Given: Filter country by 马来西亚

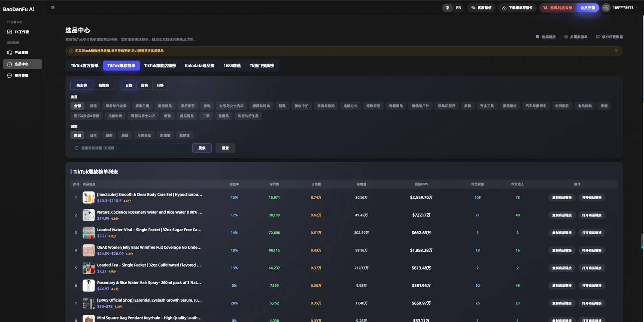Looking at the screenshot, I should click(x=144, y=135).
